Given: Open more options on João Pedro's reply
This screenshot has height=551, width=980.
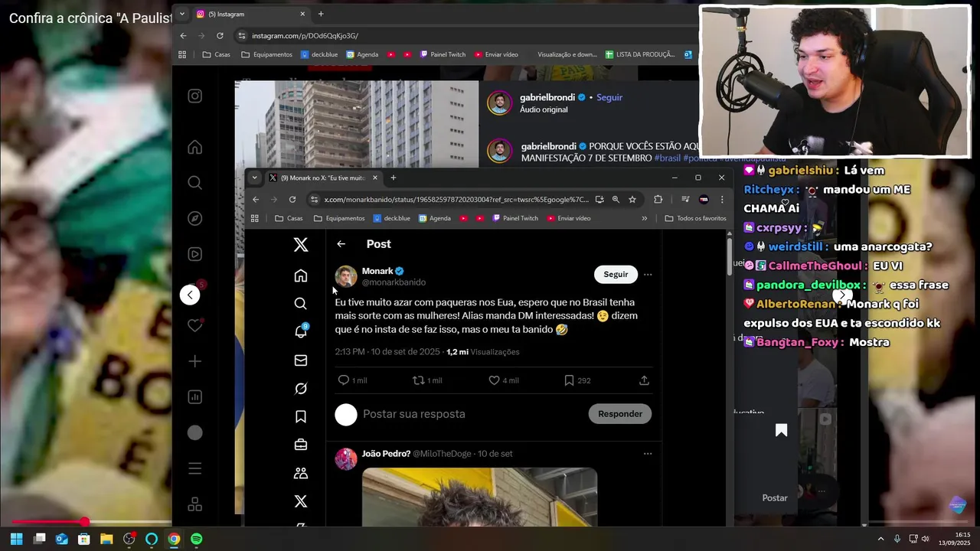Looking at the screenshot, I should pyautogui.click(x=648, y=454).
